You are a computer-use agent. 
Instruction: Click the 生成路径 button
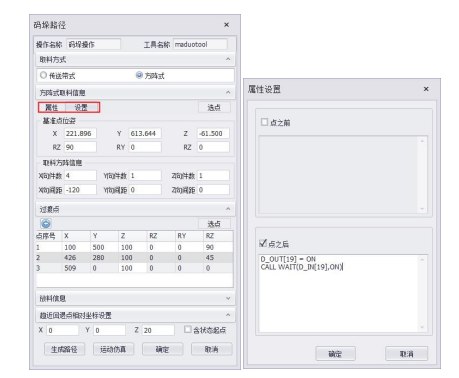coord(64,349)
